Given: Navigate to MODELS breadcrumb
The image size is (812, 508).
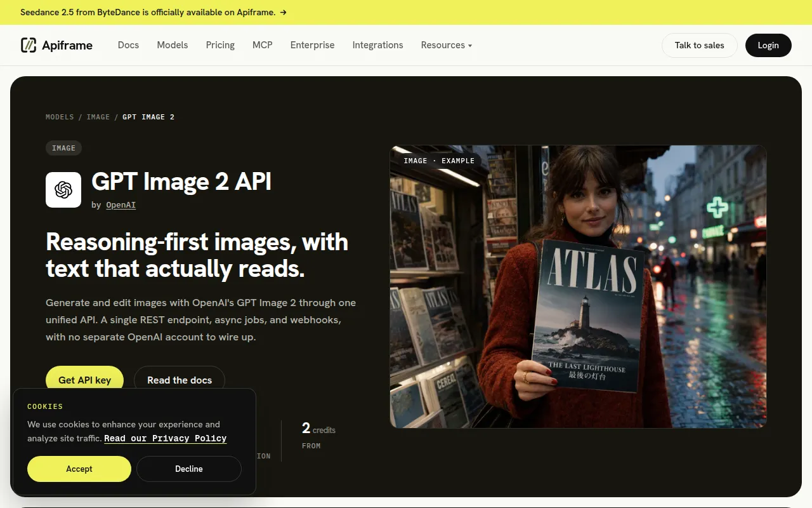Looking at the screenshot, I should [60, 117].
